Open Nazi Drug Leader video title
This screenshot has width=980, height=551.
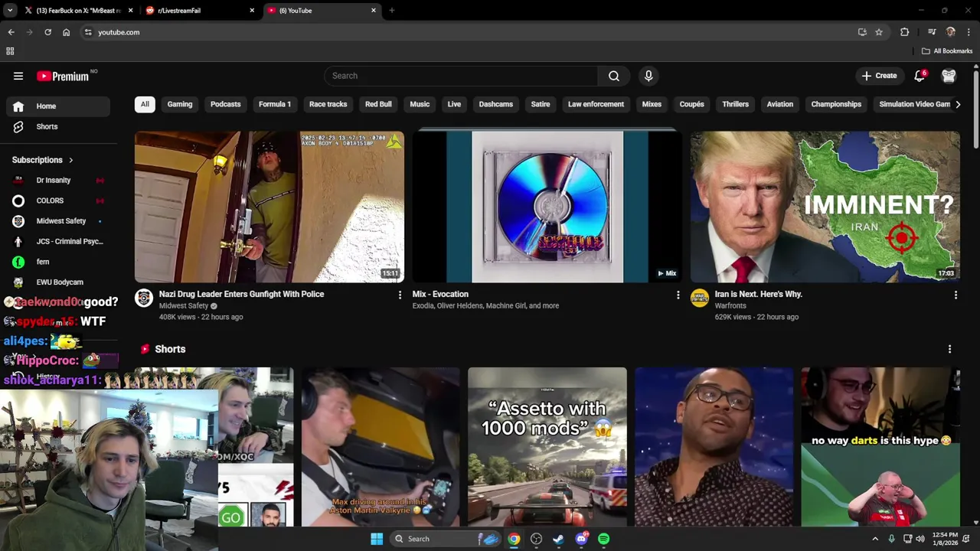point(241,294)
